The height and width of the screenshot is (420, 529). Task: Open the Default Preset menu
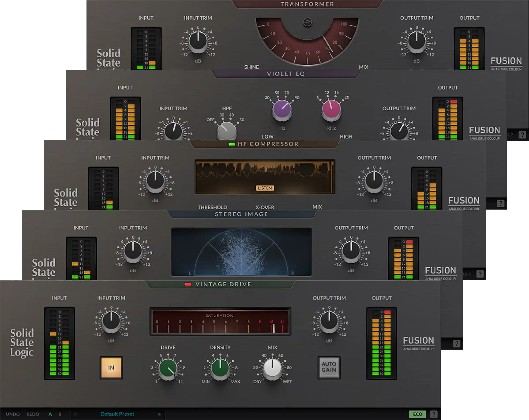[x=117, y=414]
